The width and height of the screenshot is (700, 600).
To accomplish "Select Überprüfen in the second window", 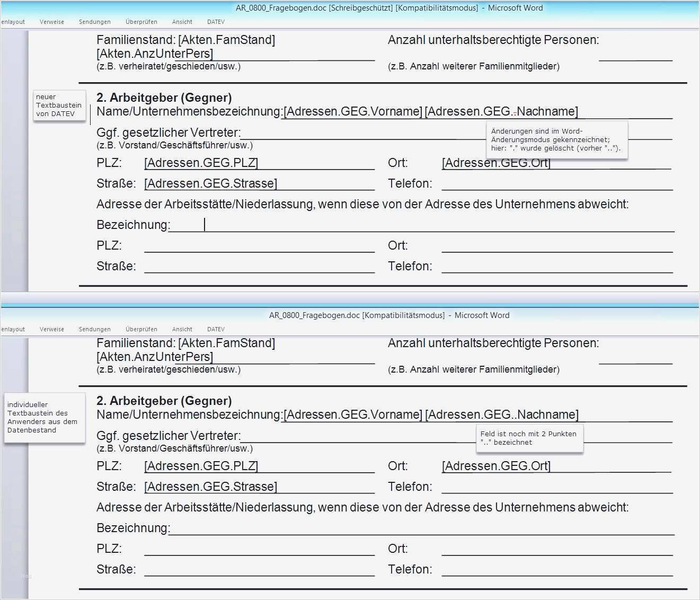I will [141, 329].
